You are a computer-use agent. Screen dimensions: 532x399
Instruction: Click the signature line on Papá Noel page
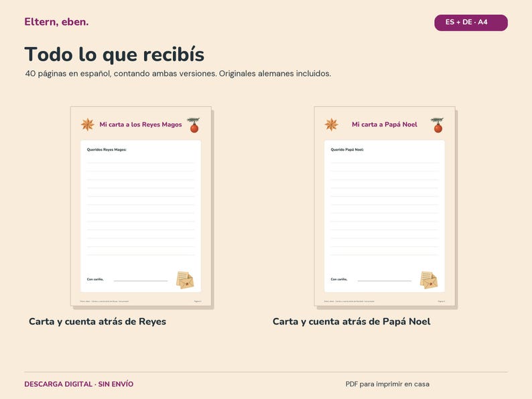click(x=385, y=281)
